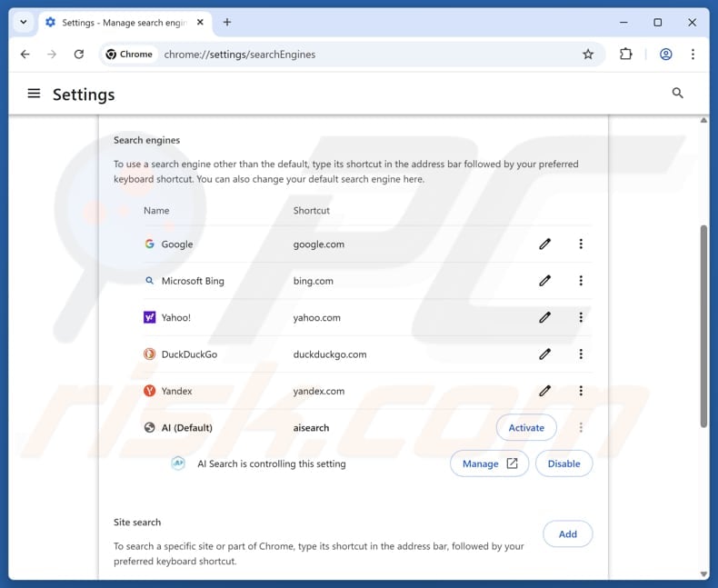Click the pencil edit icon for DuckDuckGo
Image resolution: width=718 pixels, height=588 pixels.
[x=544, y=354]
